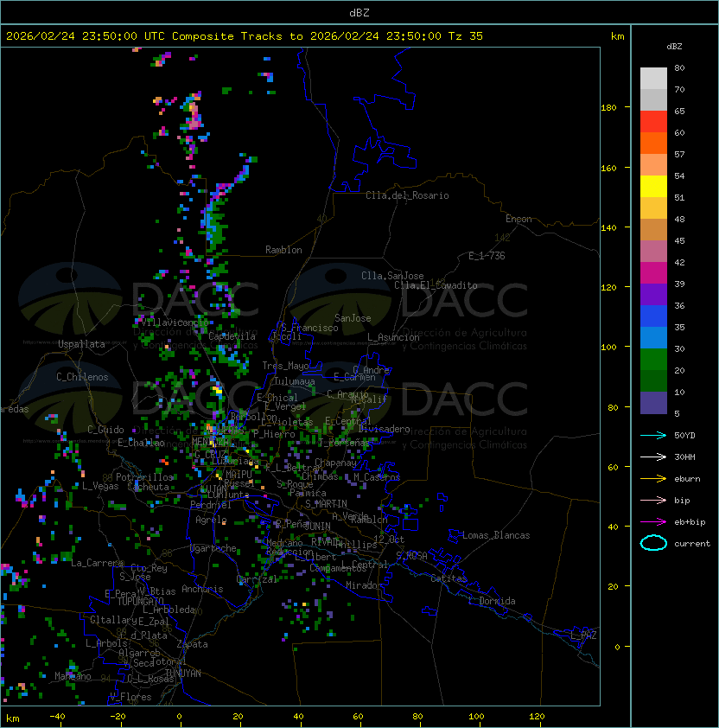Click the Clla.del_Rosario place label
Image resolution: width=719 pixels, height=728 pixels.
coord(407,195)
